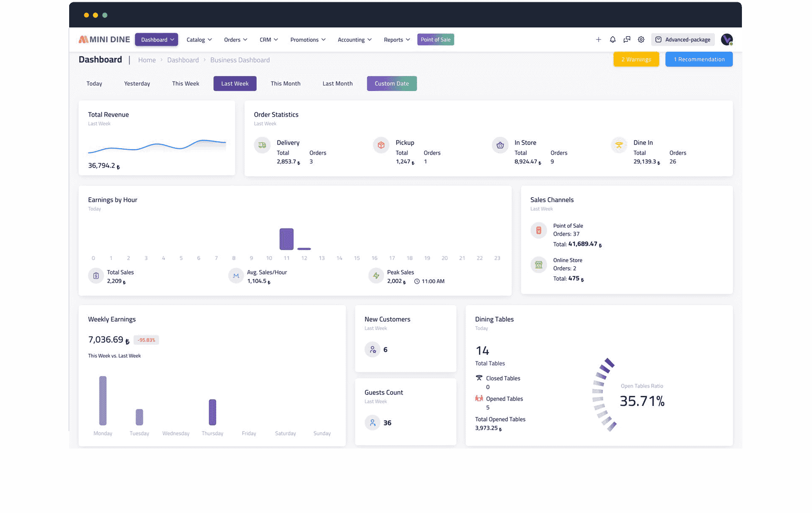Click the 41,689.47 Point of Sale total
The image size is (812, 513).
pos(585,244)
